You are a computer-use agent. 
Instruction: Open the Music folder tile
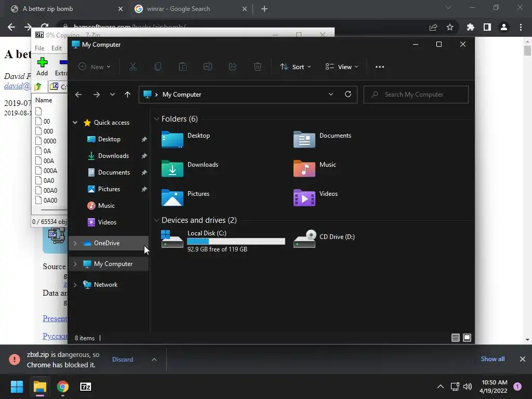(315, 168)
